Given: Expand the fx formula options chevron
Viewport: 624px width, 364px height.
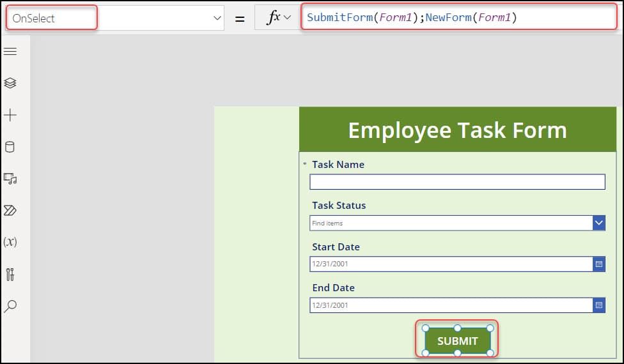Looking at the screenshot, I should tap(287, 18).
